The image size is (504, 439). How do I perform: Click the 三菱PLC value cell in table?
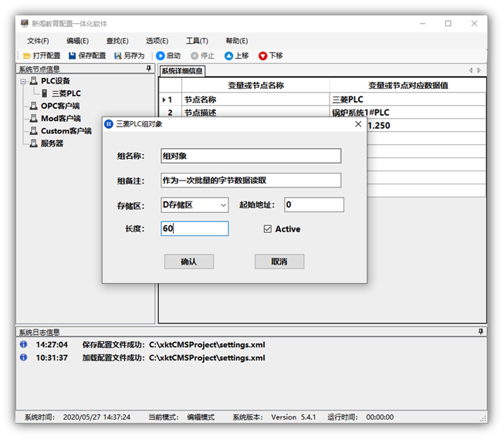point(408,100)
